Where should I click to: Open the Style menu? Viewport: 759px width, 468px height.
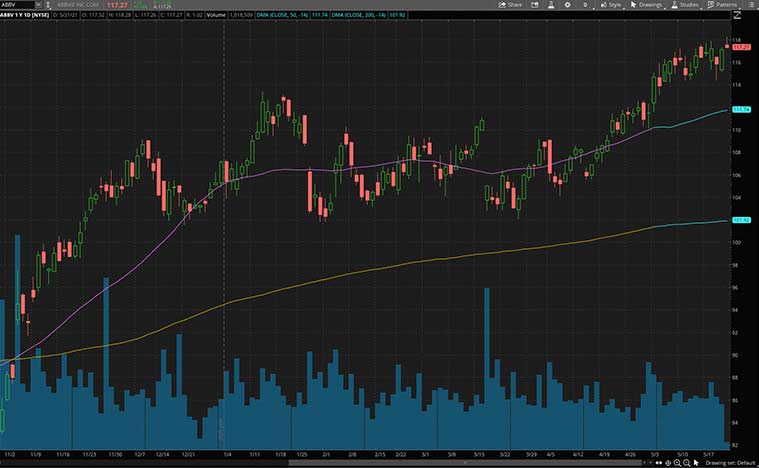pyautogui.click(x=611, y=5)
